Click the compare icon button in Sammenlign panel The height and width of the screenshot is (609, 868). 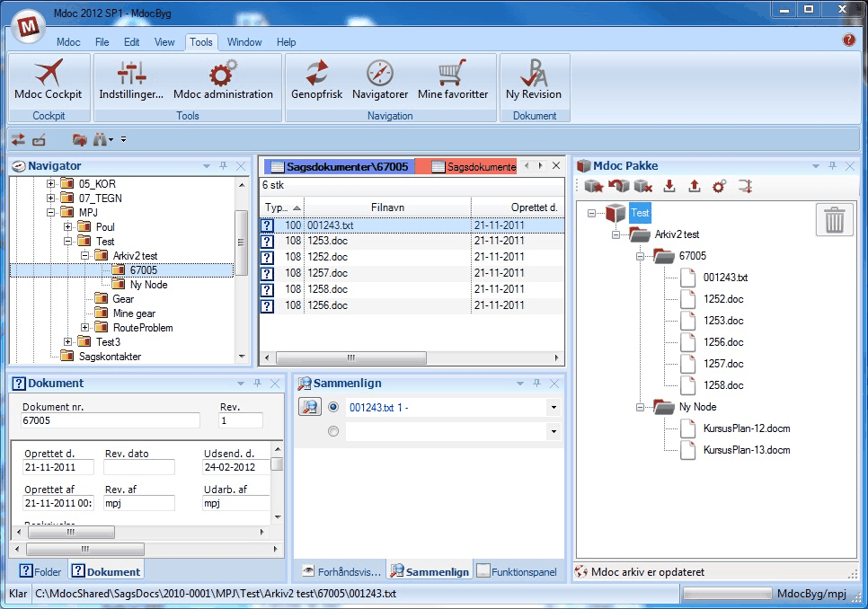pyautogui.click(x=310, y=407)
